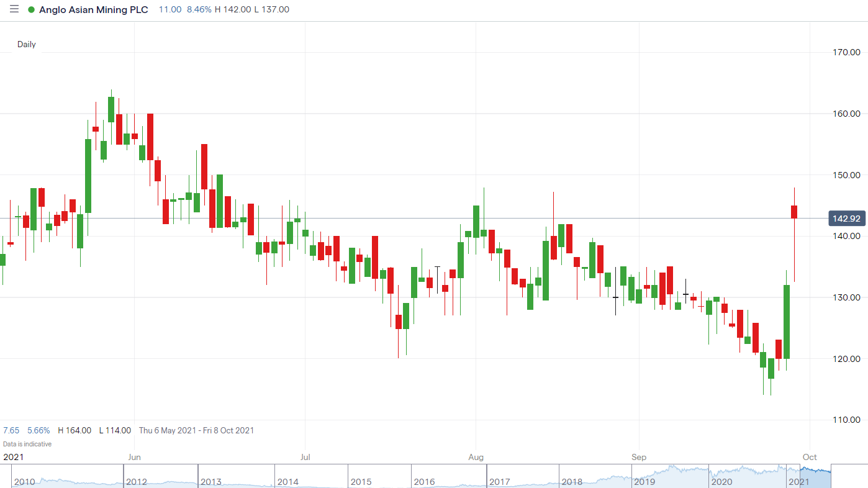
Task: Click the 142.92 current price label
Action: tap(847, 219)
